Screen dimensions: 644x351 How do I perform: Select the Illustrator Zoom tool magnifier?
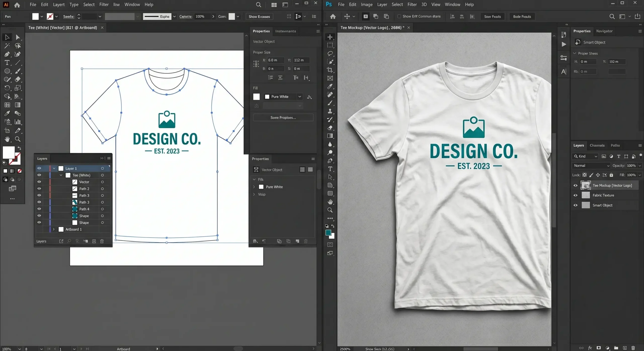coord(18,139)
